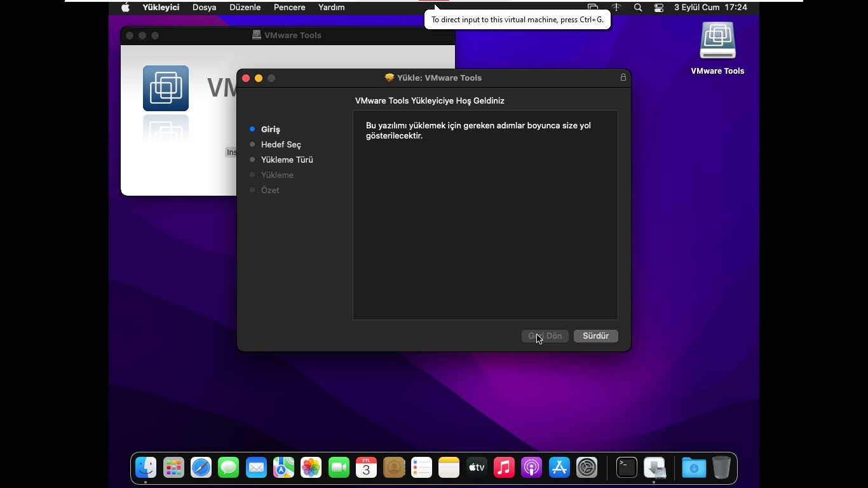Click the welcome text in installer content pane

pyautogui.click(x=478, y=130)
